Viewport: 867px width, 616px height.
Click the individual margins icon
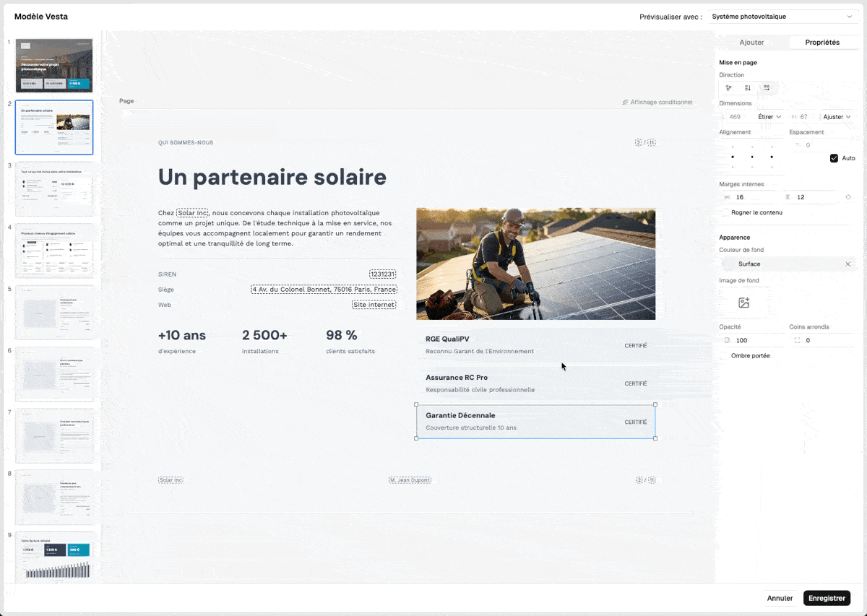tap(847, 197)
